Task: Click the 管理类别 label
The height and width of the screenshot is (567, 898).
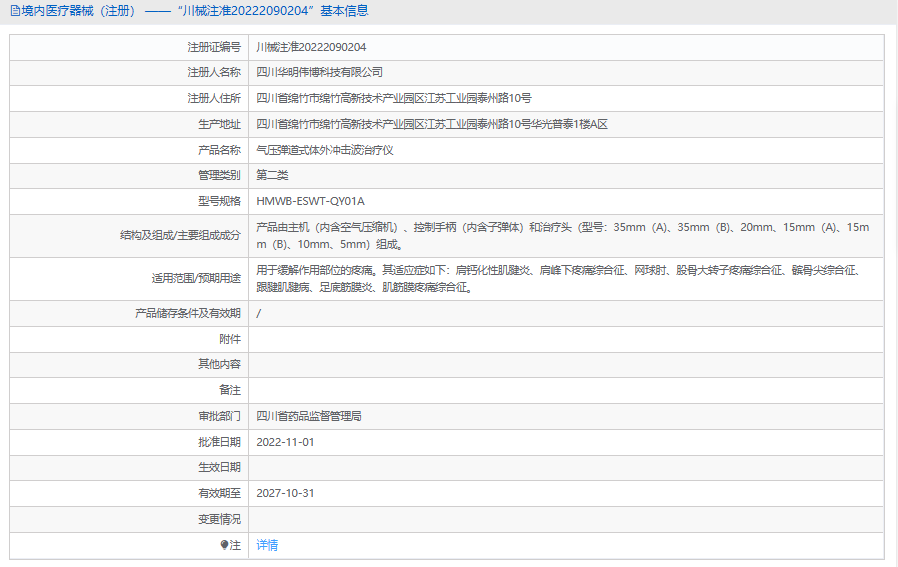Action: pos(219,175)
